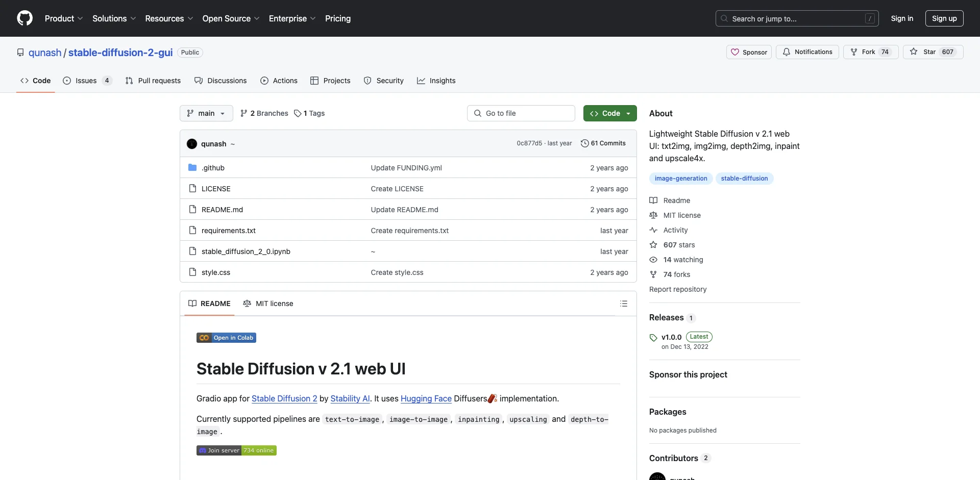Viewport: 980px width, 480px height.
Task: Select the README tab
Action: point(209,304)
